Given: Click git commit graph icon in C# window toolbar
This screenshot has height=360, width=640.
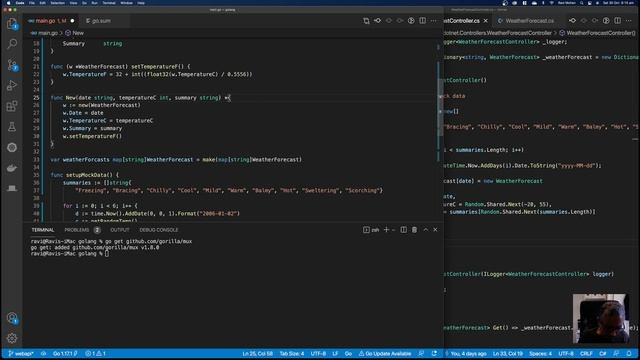Looking at the screenshot, I should click(573, 21).
